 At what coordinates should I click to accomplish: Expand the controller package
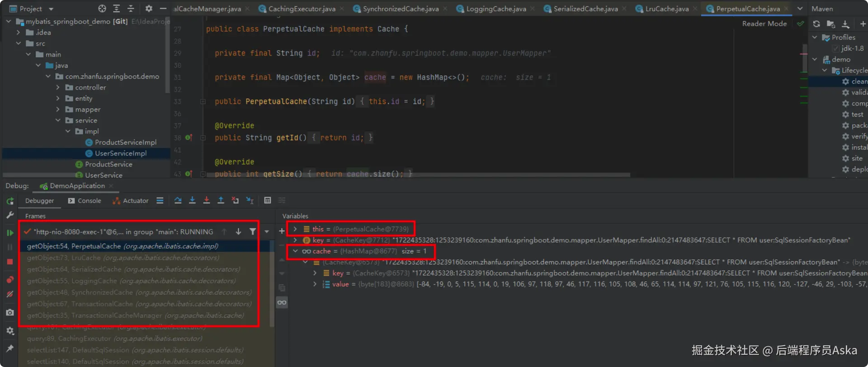(58, 87)
